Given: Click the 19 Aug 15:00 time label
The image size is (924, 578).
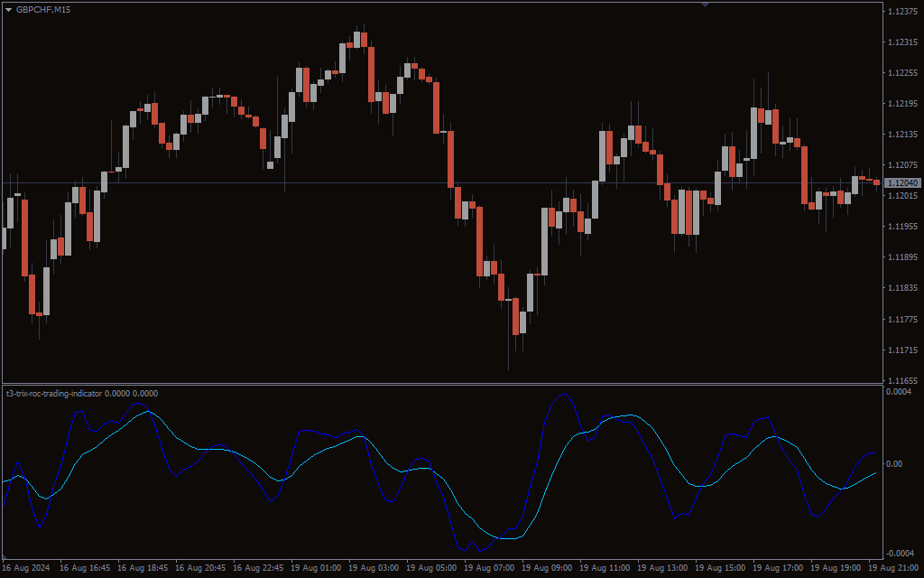Looking at the screenshot, I should click(x=721, y=569).
